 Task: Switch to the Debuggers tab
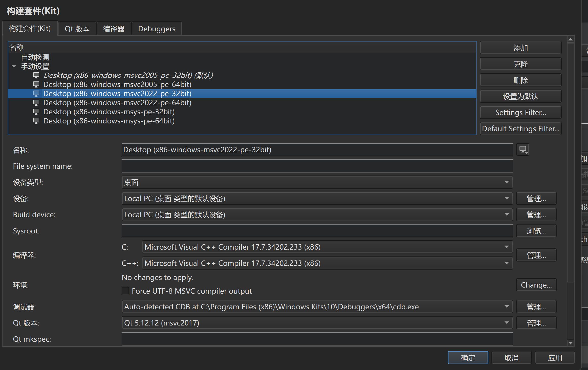click(157, 29)
